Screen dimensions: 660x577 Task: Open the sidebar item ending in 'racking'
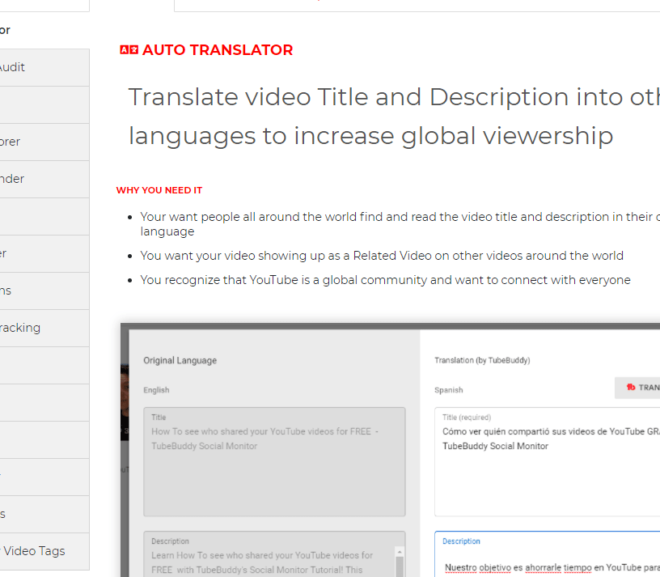click(44, 328)
